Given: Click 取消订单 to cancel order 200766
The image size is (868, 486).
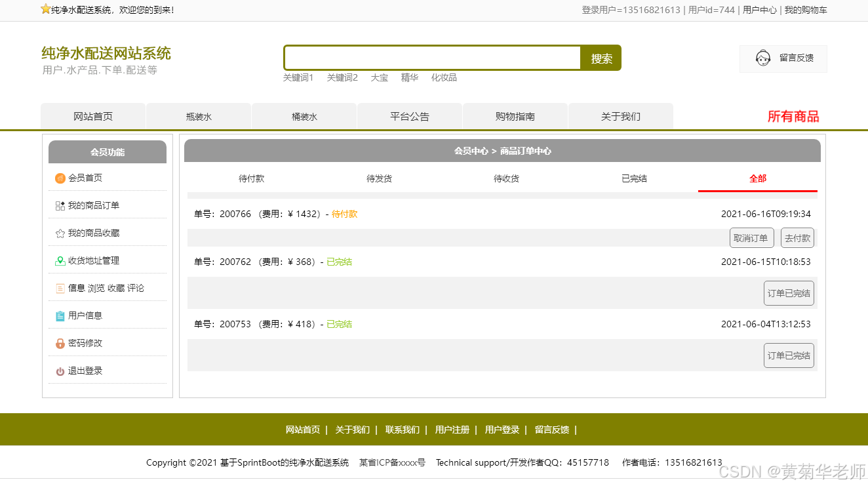Looking at the screenshot, I should tap(751, 237).
